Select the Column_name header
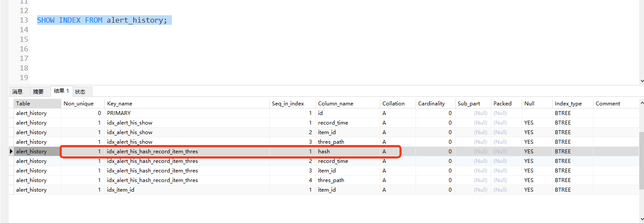 pyautogui.click(x=348, y=104)
